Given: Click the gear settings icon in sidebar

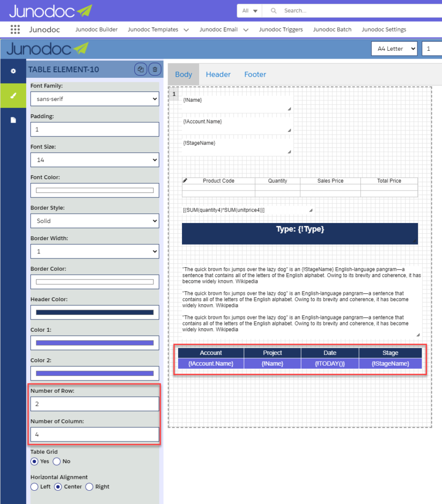Looking at the screenshot, I should tap(13, 71).
